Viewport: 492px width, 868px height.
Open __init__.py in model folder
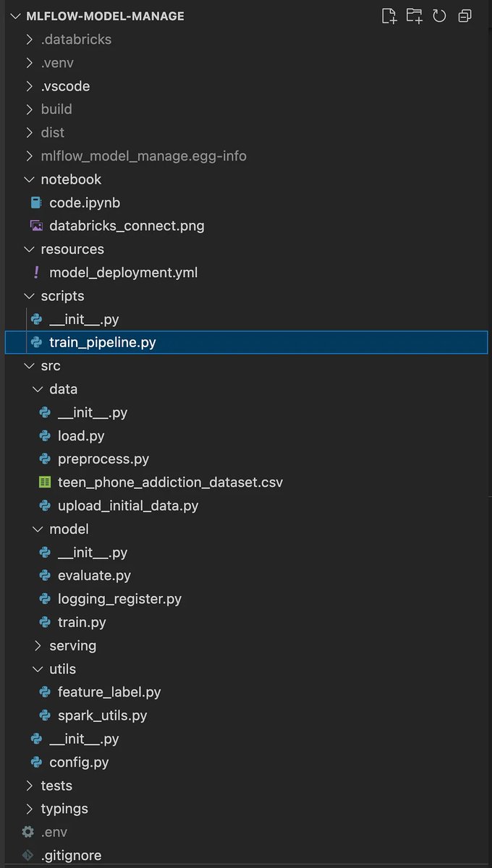[93, 552]
